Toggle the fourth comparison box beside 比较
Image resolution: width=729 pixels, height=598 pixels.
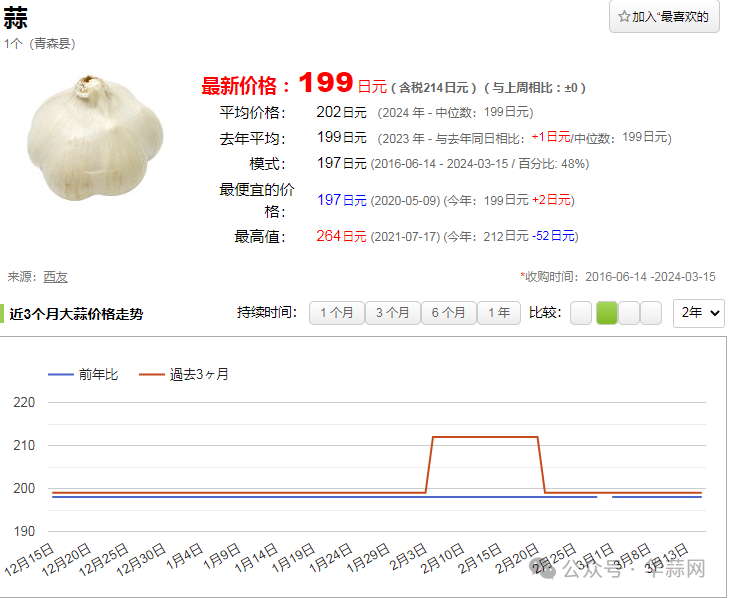tap(651, 313)
